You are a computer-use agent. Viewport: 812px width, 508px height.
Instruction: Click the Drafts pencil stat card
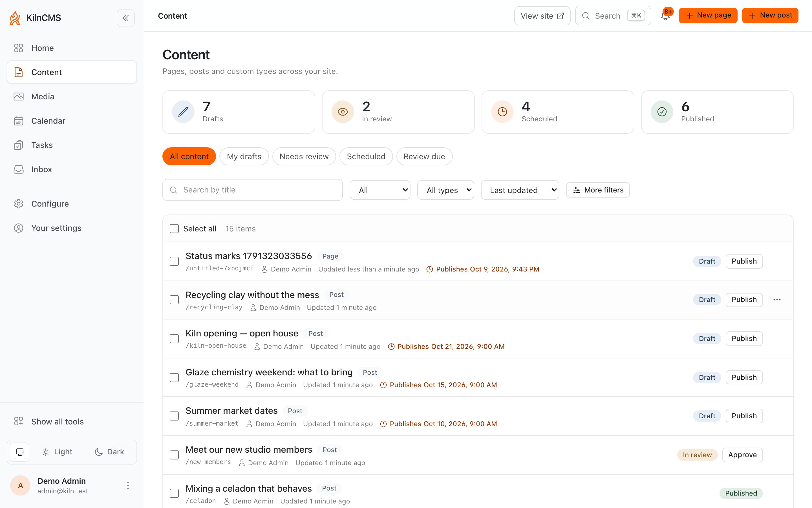239,112
